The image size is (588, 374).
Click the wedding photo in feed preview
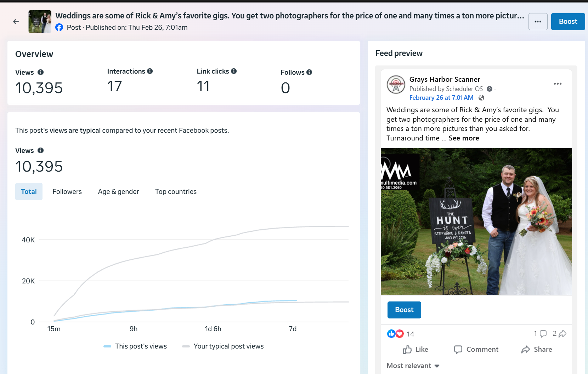coord(476,221)
